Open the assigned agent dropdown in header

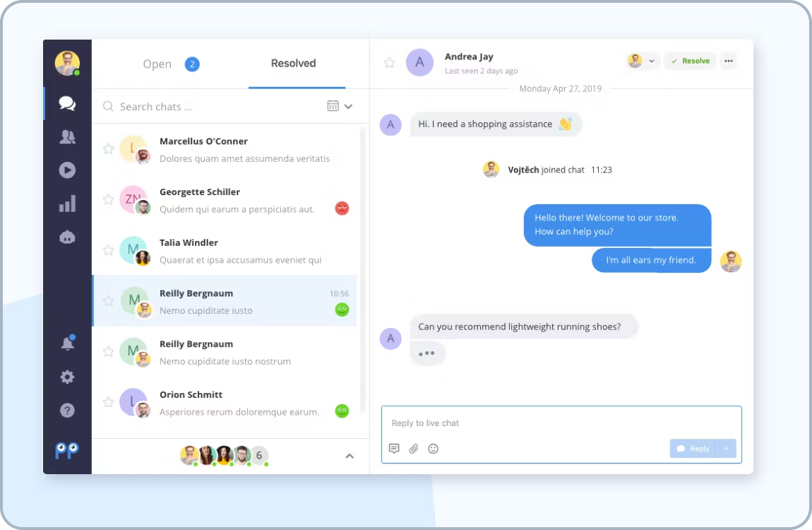click(x=642, y=61)
